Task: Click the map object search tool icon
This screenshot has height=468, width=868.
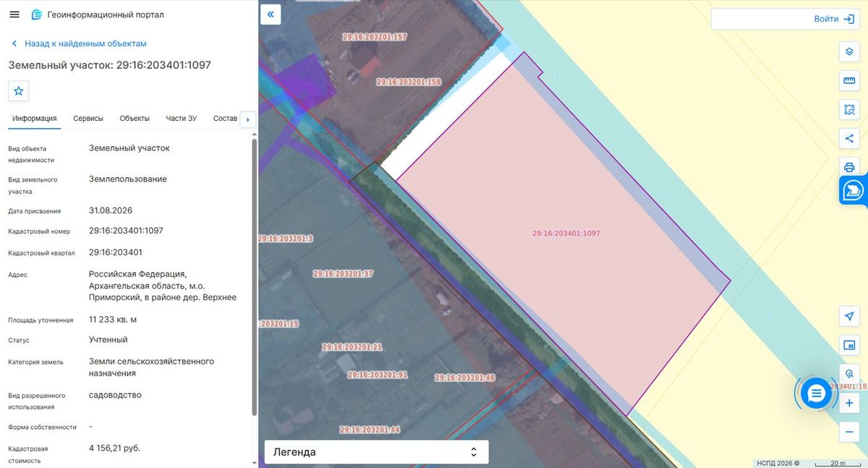Action: point(849,374)
